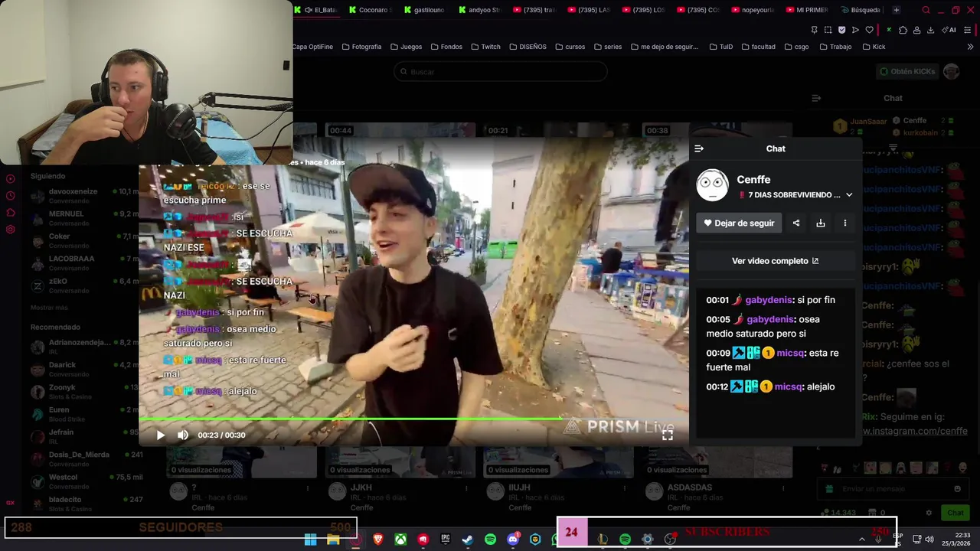Download the Cenffe clip
Image resolution: width=980 pixels, height=551 pixels.
tap(821, 223)
